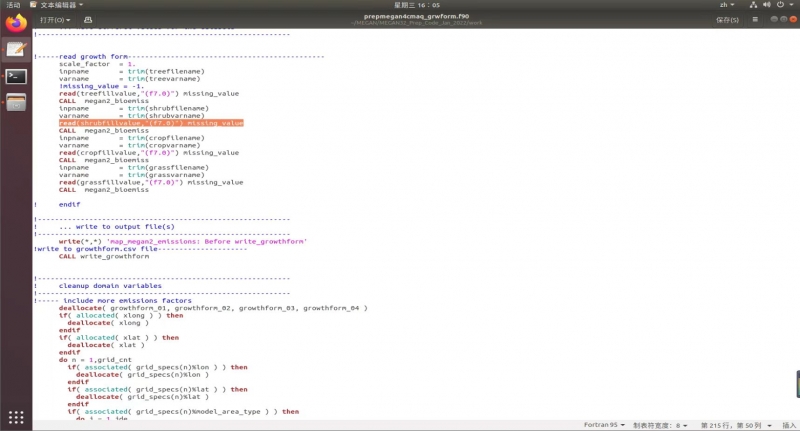Click the new document icon beside Open
800x431 pixels.
pyautogui.click(x=87, y=19)
